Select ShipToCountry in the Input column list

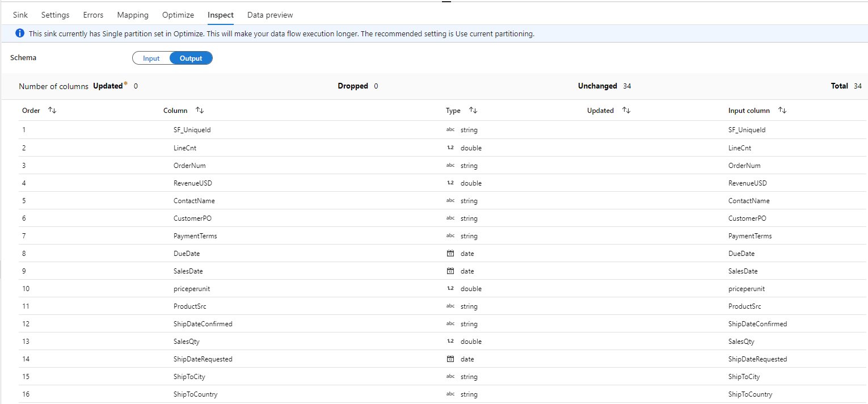click(750, 394)
